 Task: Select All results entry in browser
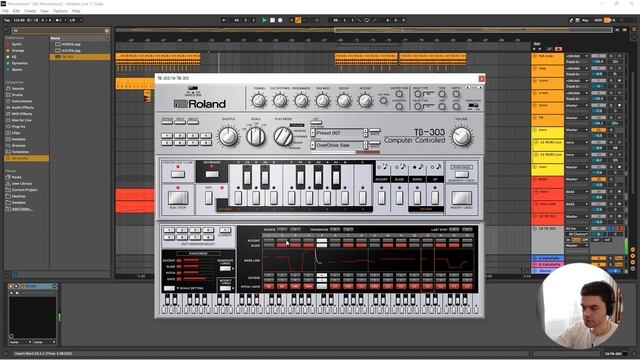[26, 158]
